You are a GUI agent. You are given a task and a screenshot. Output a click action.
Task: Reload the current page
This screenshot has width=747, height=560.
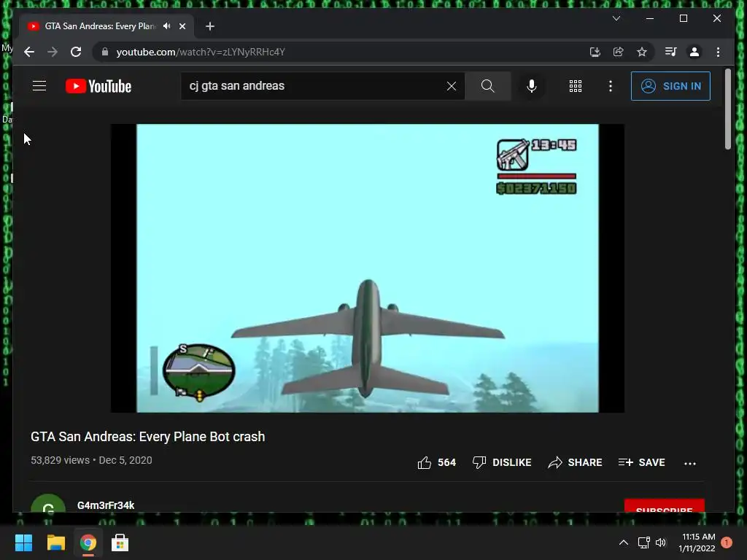click(76, 52)
